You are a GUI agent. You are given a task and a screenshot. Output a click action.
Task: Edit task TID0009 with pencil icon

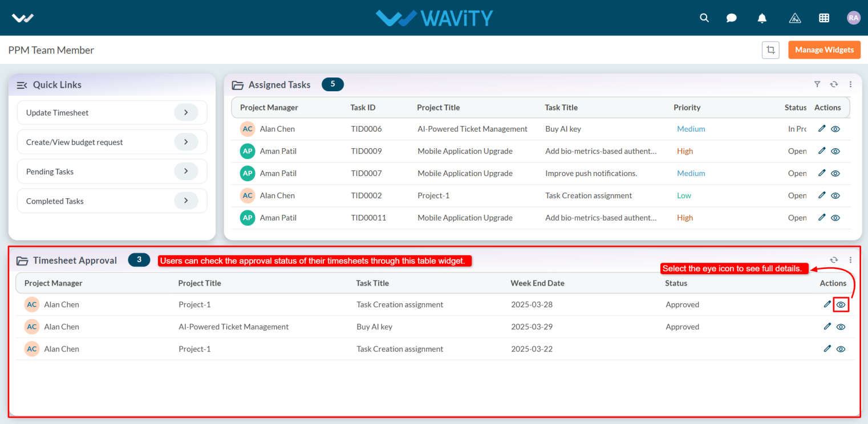coord(822,151)
